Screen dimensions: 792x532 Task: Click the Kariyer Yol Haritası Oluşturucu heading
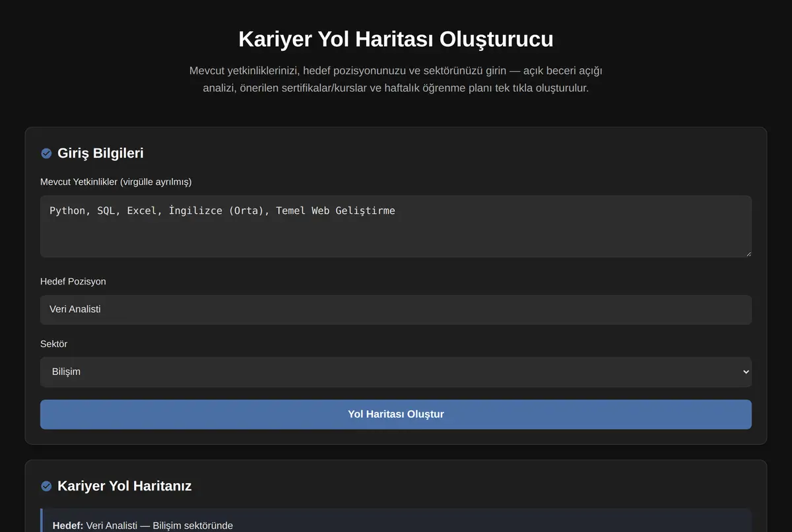396,39
